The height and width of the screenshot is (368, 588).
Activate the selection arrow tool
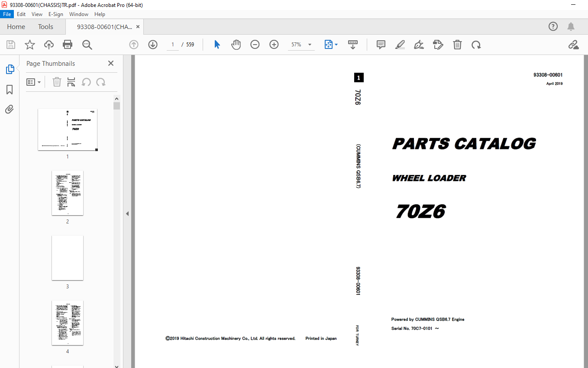point(217,45)
